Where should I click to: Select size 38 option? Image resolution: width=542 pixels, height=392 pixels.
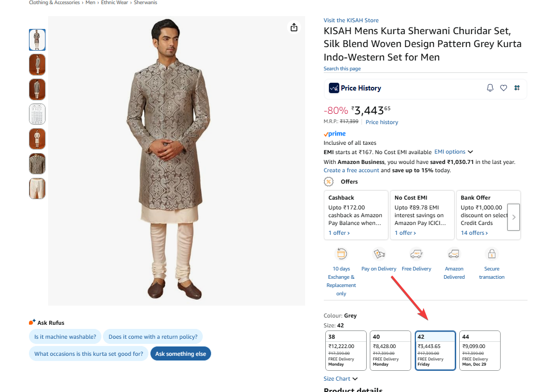pos(347,351)
